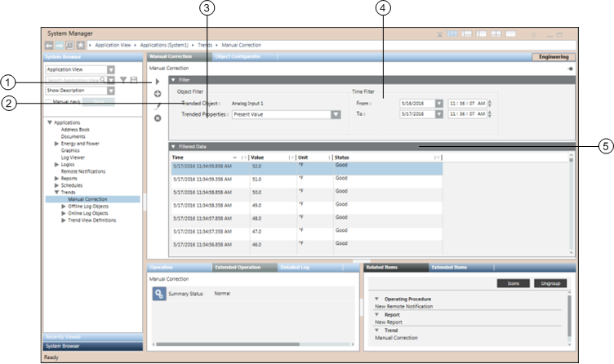Click the circled X delete icon
This screenshot has width=614, height=364.
click(157, 118)
